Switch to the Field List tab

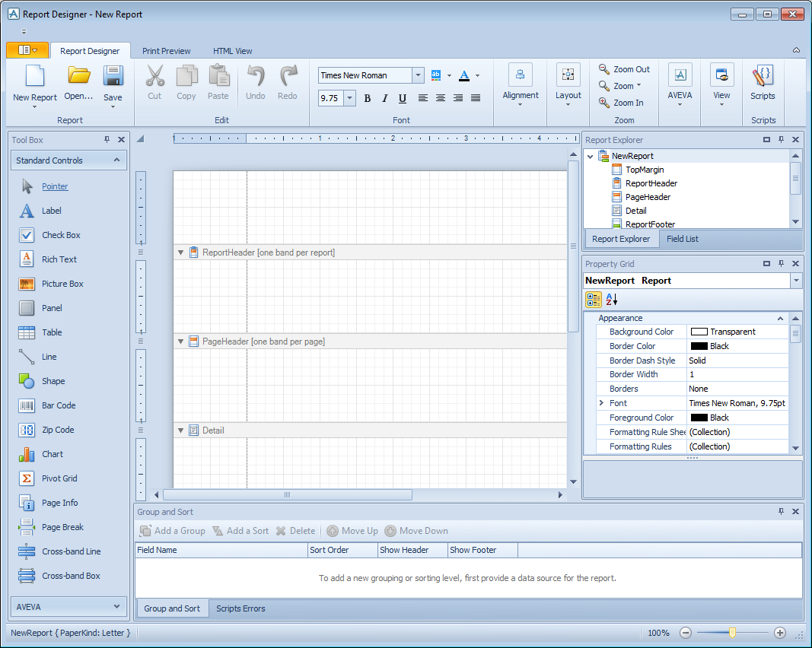pos(682,239)
